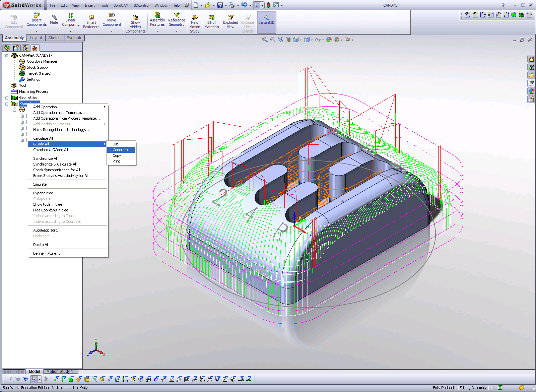Open Bill of Materials tool
The width and height of the screenshot is (536, 392).
coord(212,22)
